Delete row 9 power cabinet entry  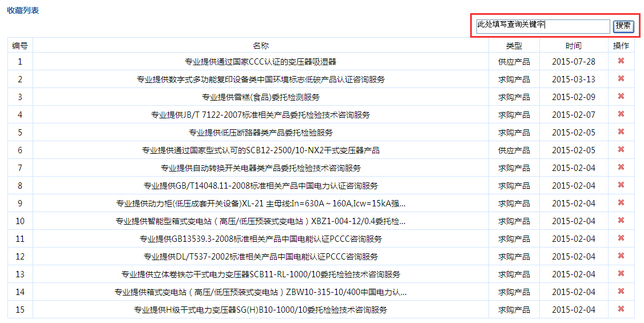pyautogui.click(x=621, y=203)
